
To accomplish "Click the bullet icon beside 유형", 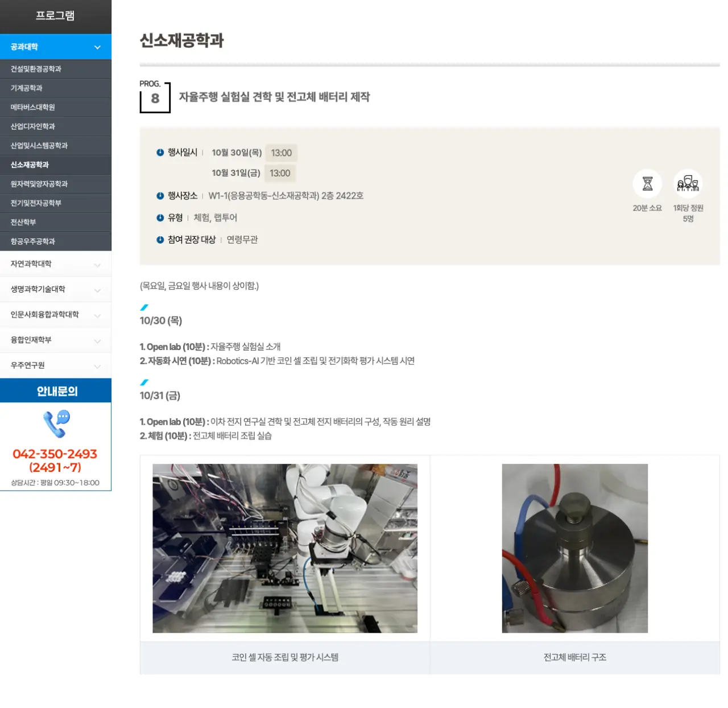I will coord(160,217).
